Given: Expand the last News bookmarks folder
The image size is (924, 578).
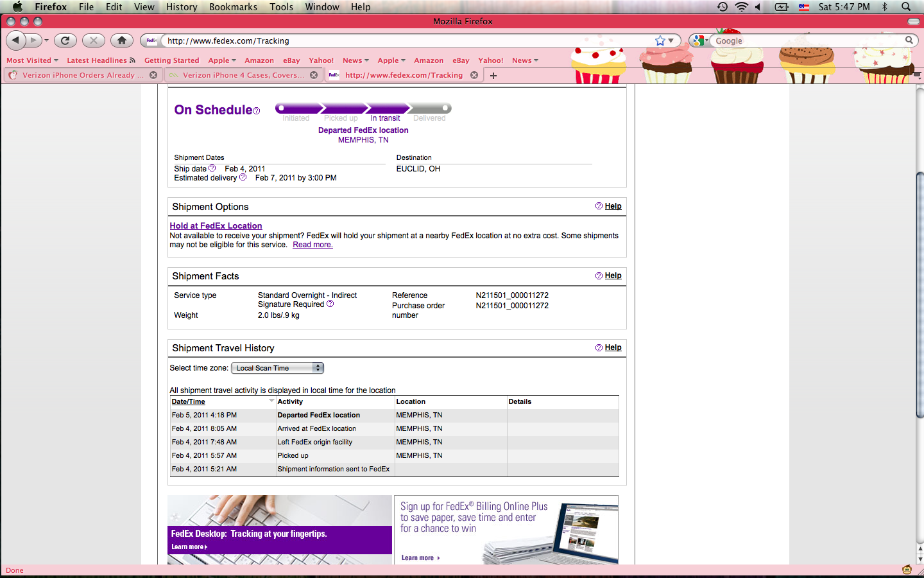Looking at the screenshot, I should click(x=525, y=60).
